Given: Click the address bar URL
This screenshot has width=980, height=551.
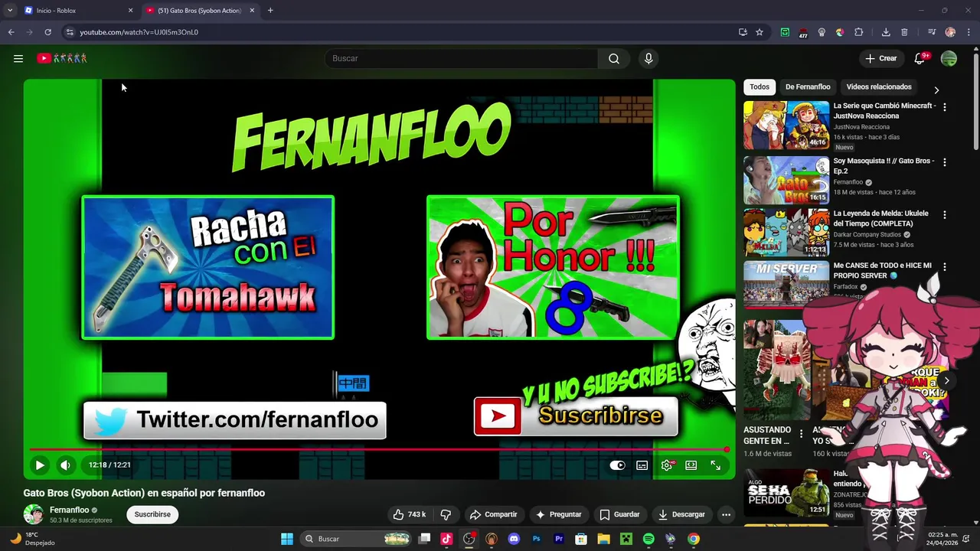Looking at the screenshot, I should click(x=139, y=32).
